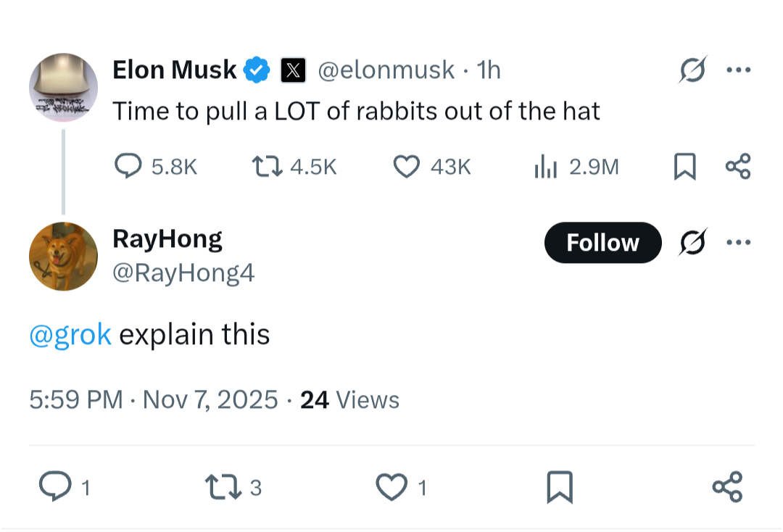Like RayHong's post
The width and height of the screenshot is (783, 532).
(x=401, y=488)
